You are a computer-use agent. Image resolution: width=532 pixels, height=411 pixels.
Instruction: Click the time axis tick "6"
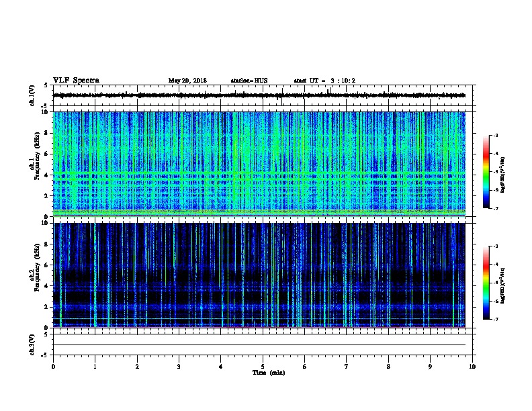(x=305, y=366)
